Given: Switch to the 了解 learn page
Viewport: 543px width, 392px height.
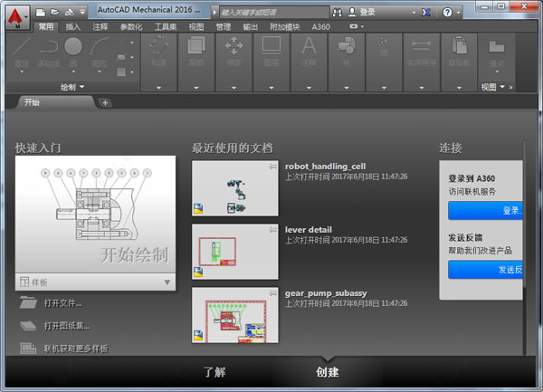Looking at the screenshot, I should click(x=214, y=372).
